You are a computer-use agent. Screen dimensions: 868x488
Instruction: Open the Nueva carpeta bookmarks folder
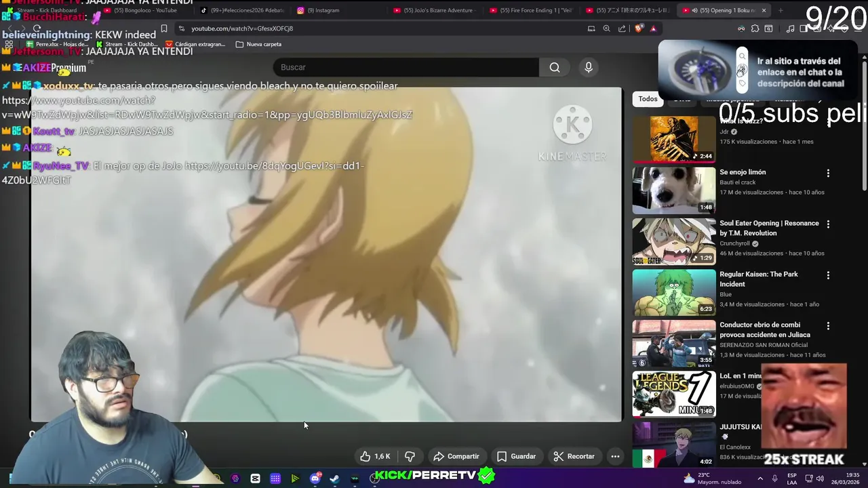258,44
